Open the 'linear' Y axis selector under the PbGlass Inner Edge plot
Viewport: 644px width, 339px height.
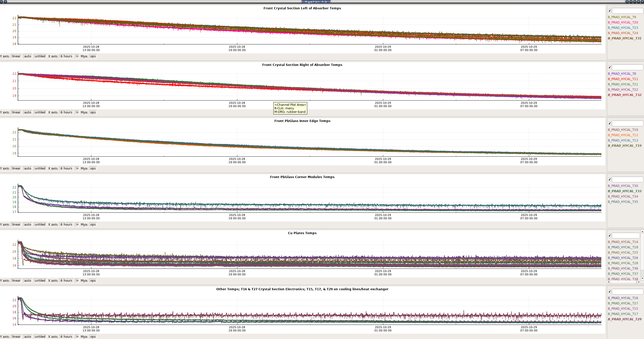tap(16, 168)
